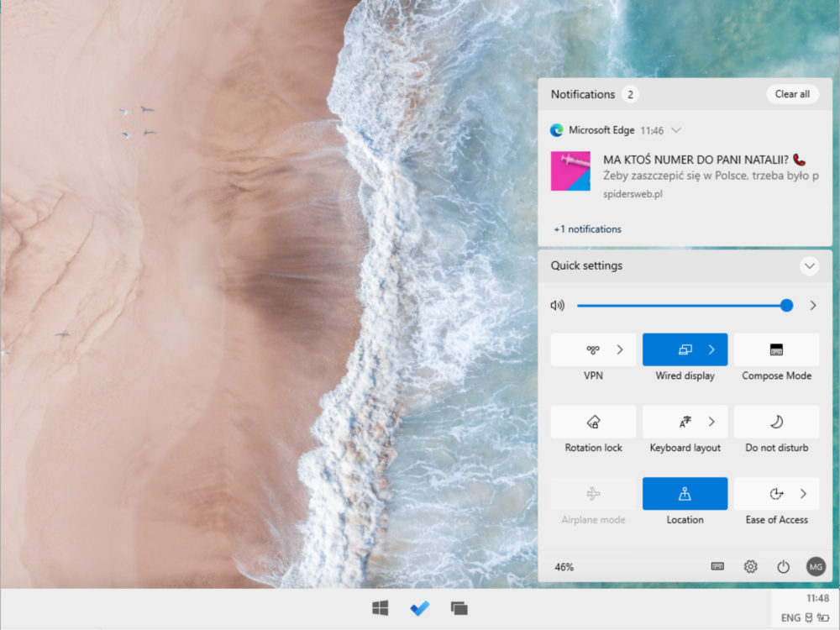Open the touch keyboard icon
Image resolution: width=840 pixels, height=630 pixels.
click(x=717, y=566)
